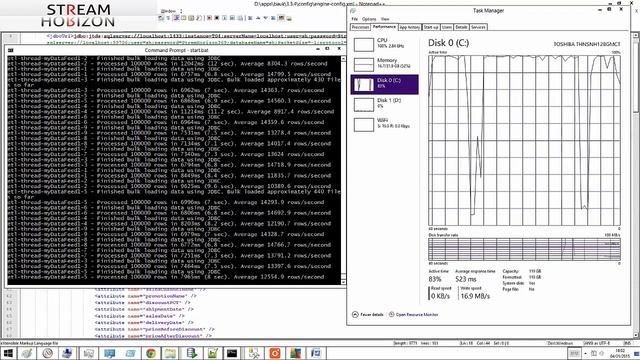
Task: Open the Notepad++ taskbar icon
Action: pos(213,353)
